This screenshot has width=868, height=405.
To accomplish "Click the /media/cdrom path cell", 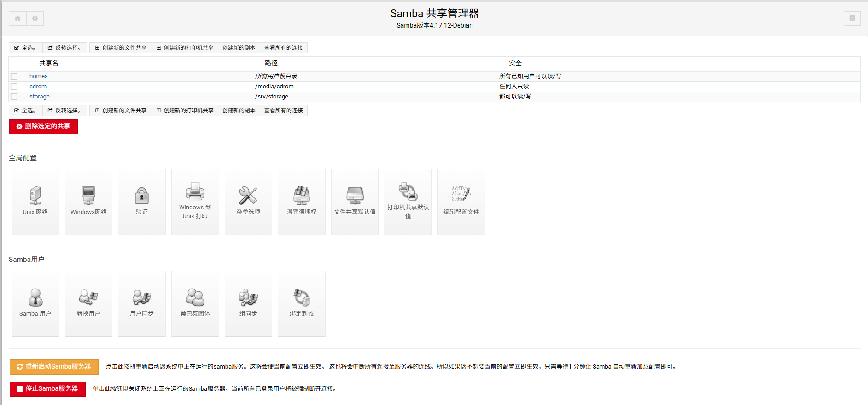I will (x=274, y=87).
